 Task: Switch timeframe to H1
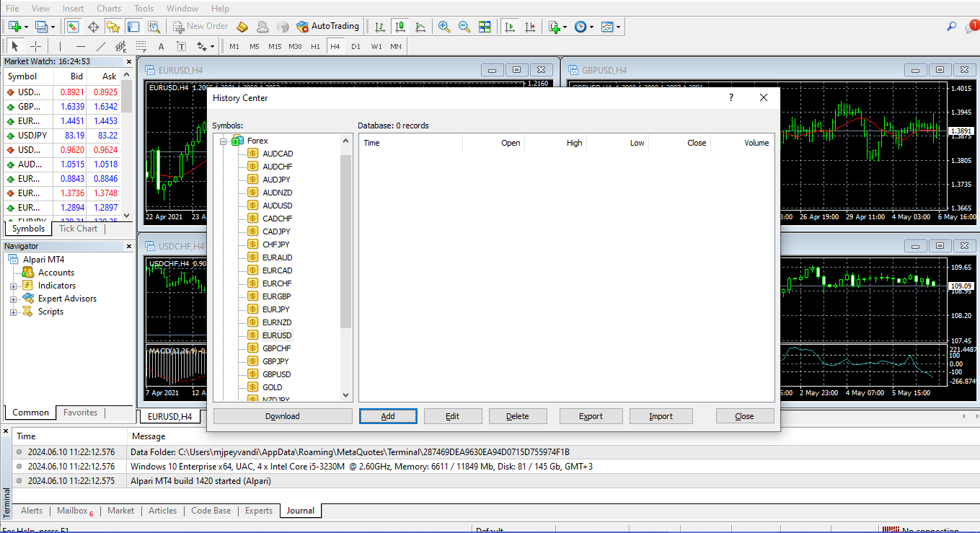click(x=315, y=46)
